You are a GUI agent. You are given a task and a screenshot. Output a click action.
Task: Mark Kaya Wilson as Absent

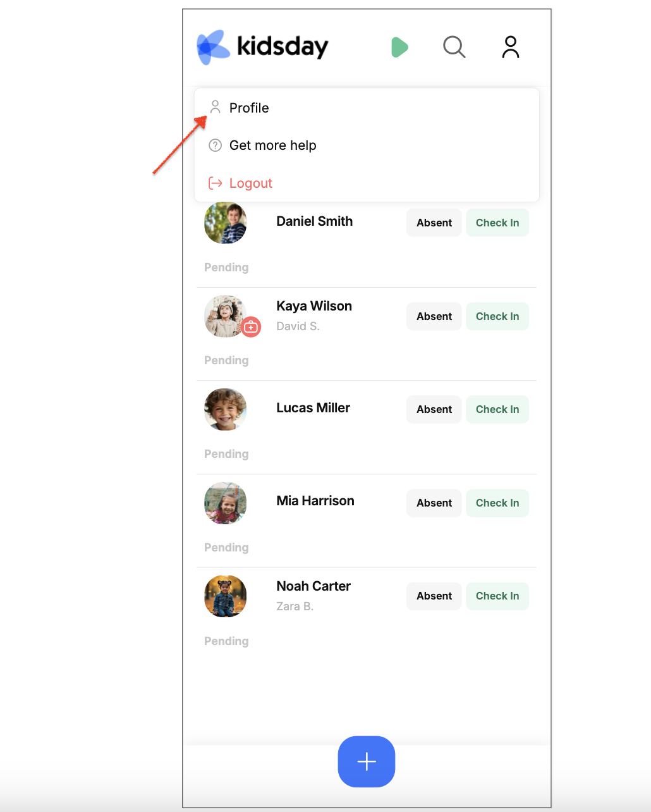[434, 316]
